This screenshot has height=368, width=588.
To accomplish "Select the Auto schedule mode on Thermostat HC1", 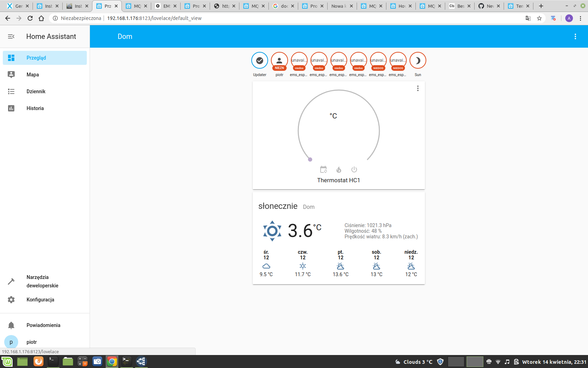I will 323,169.
